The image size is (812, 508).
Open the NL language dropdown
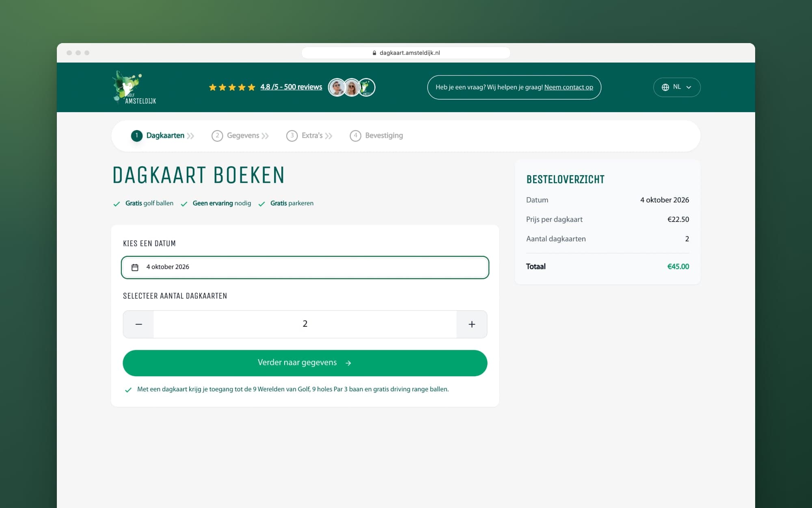click(677, 87)
